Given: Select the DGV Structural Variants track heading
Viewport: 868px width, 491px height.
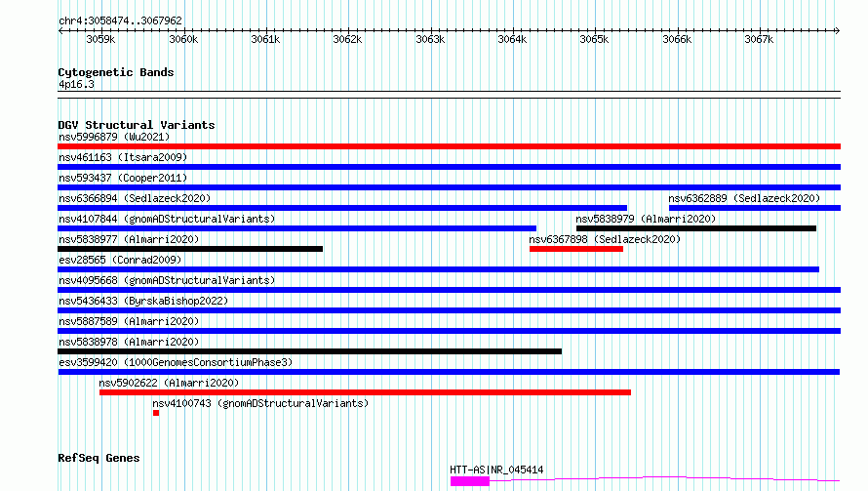Looking at the screenshot, I should pyautogui.click(x=137, y=125).
